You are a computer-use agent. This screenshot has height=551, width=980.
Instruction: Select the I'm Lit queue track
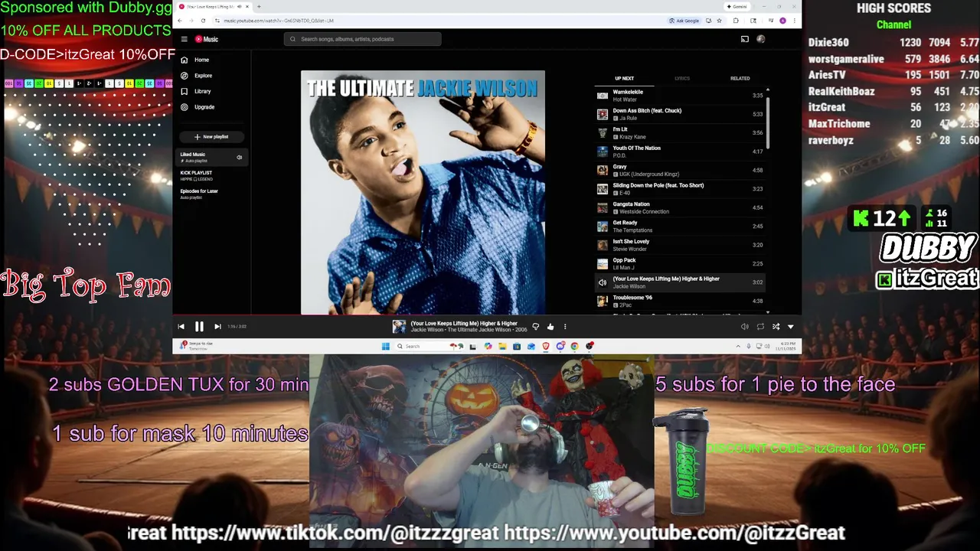[x=680, y=133]
